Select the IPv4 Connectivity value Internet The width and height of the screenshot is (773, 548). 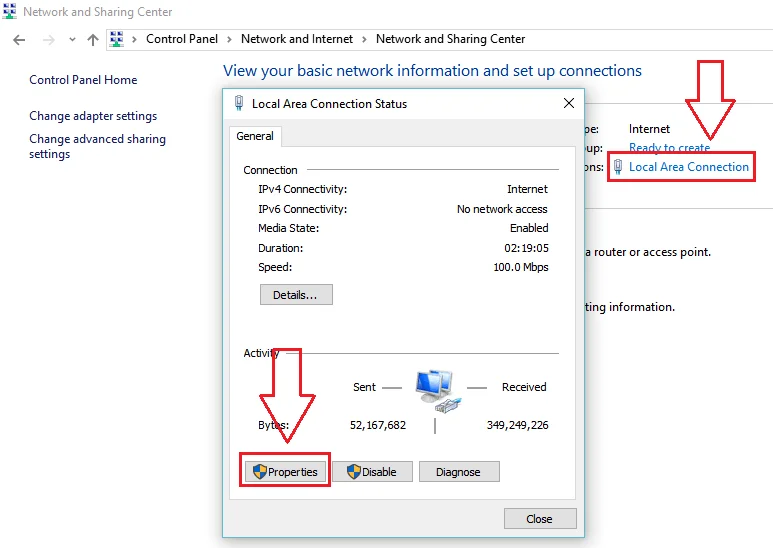point(527,189)
